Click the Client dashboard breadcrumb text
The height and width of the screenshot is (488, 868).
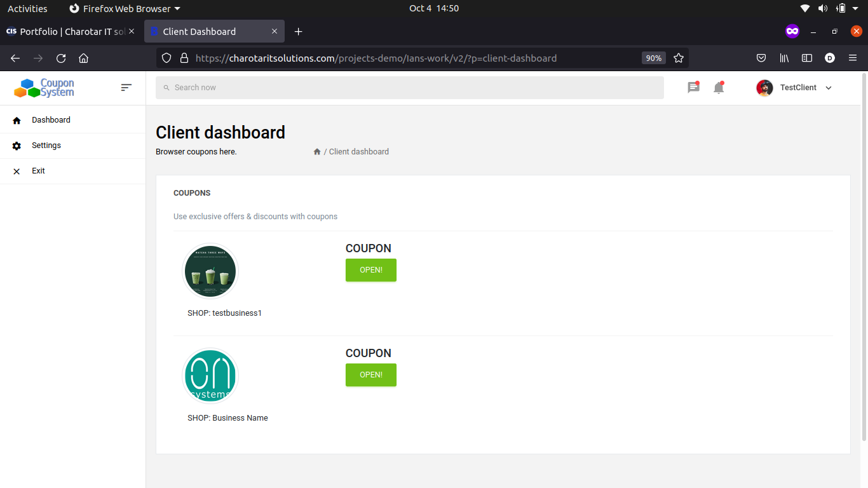point(359,152)
